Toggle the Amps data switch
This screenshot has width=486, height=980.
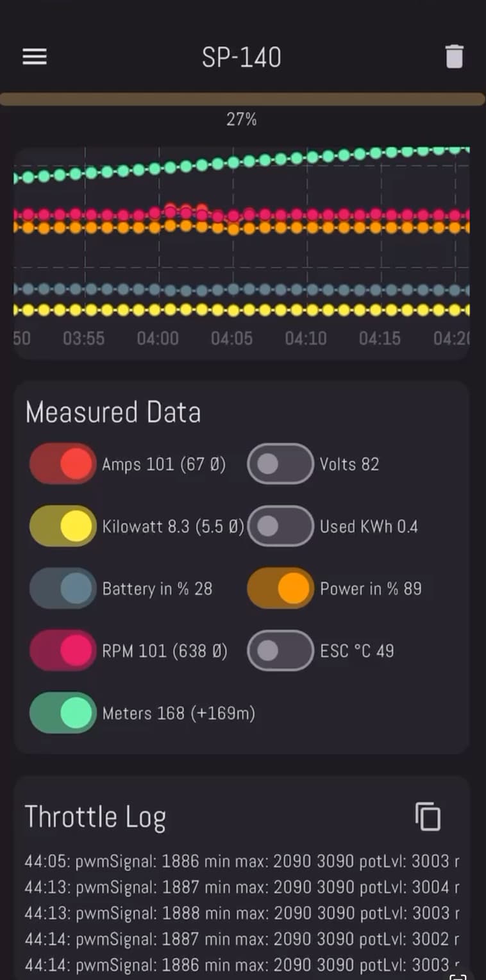click(63, 464)
